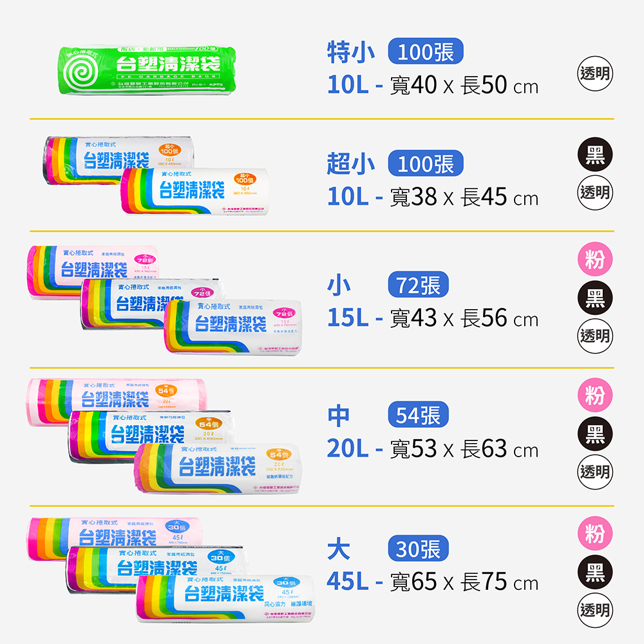Click the 寬65 x 長75 cm dimension text
644x644 pixels.
point(464,583)
